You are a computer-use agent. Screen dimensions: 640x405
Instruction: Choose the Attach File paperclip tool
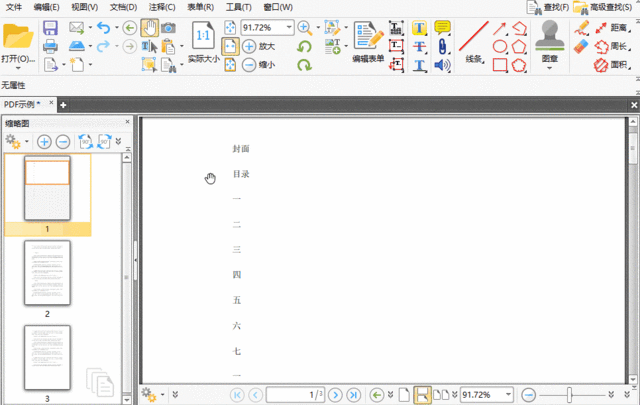tap(443, 46)
